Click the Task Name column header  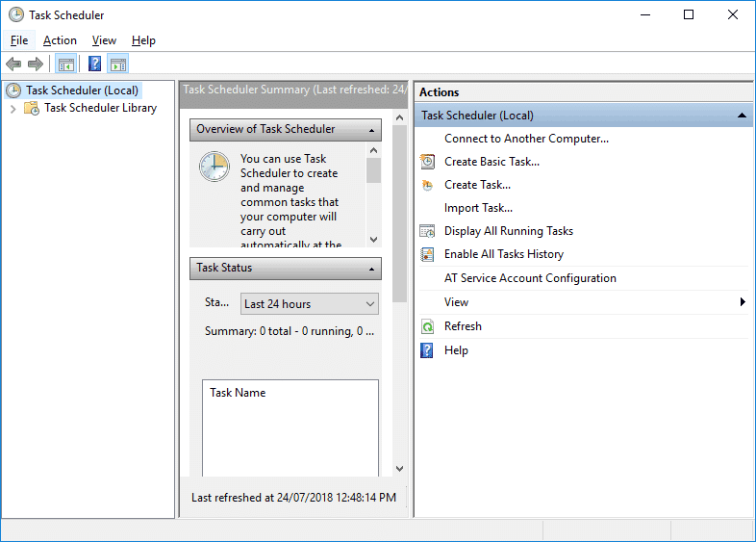(x=238, y=393)
